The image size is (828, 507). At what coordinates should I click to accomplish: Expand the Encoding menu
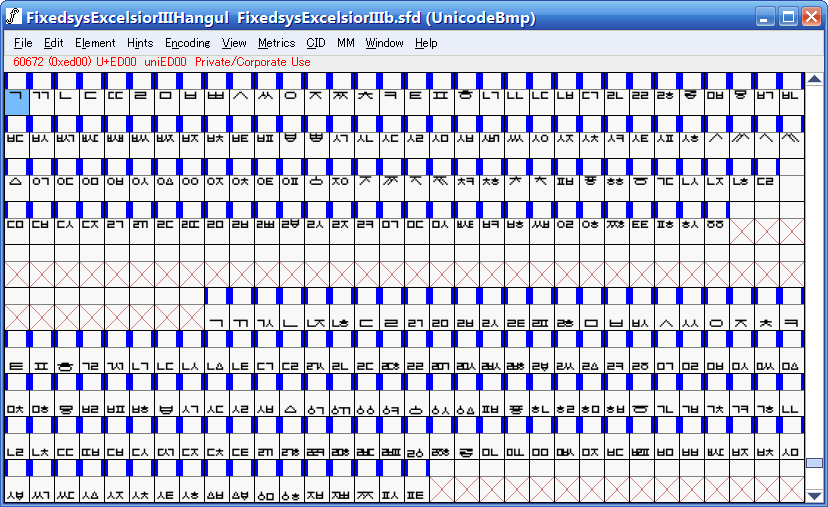pyautogui.click(x=188, y=43)
